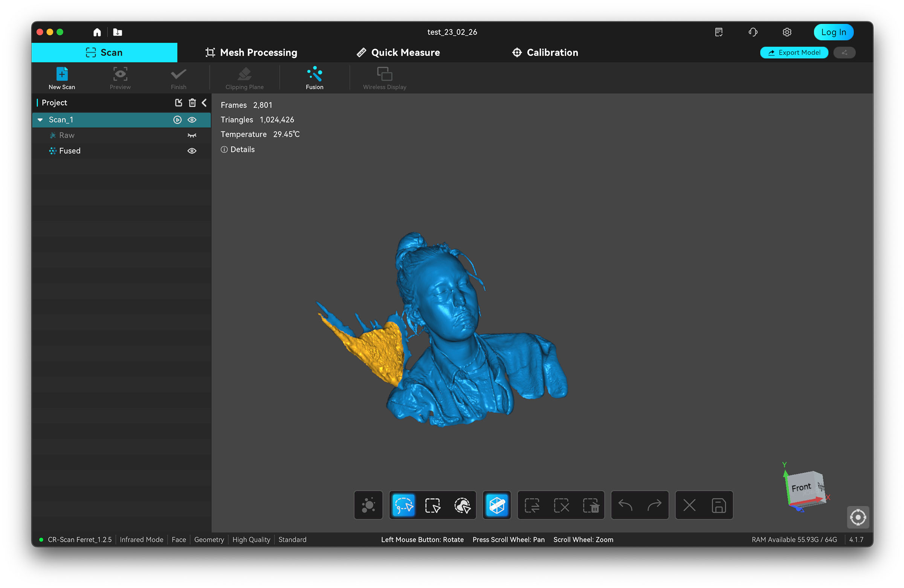This screenshot has width=904, height=588.
Task: Click the save floppy disk icon
Action: [718, 505]
